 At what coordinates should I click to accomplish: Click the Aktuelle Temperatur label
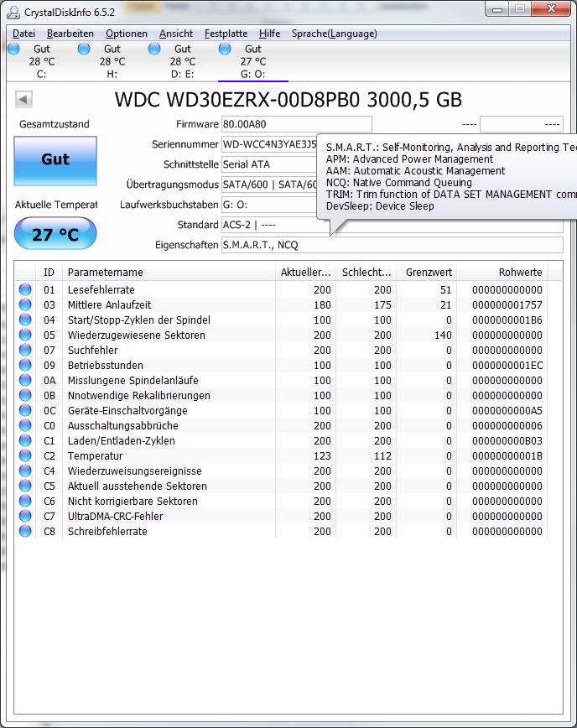[x=56, y=205]
